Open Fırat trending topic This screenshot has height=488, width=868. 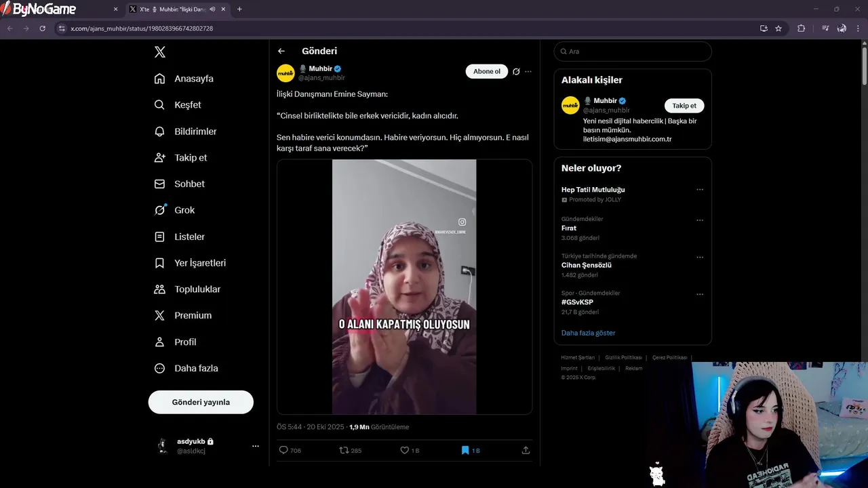pyautogui.click(x=569, y=228)
